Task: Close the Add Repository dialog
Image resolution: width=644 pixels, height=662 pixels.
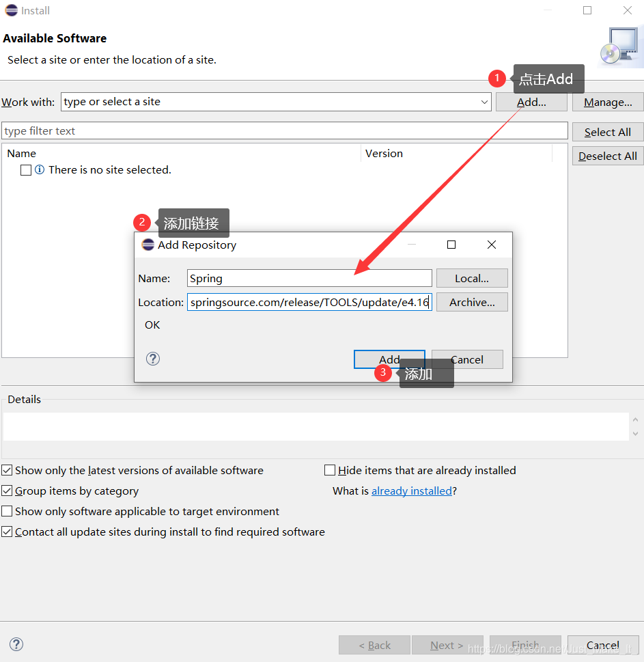Action: tap(491, 245)
